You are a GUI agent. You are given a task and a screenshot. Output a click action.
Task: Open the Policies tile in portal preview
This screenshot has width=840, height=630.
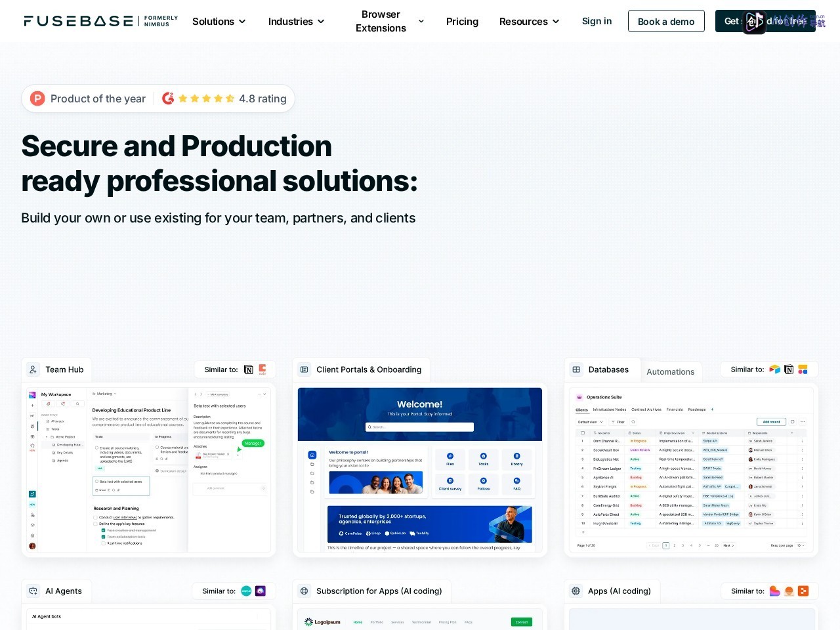[x=484, y=484]
